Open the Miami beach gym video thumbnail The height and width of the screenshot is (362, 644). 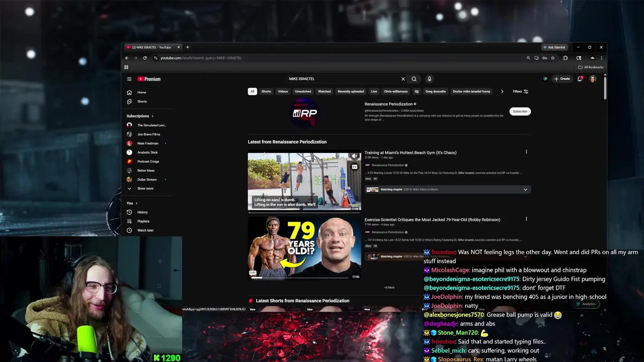(x=304, y=181)
